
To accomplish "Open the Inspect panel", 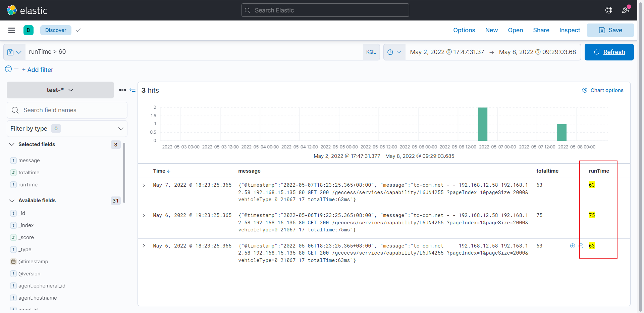I will (570, 30).
